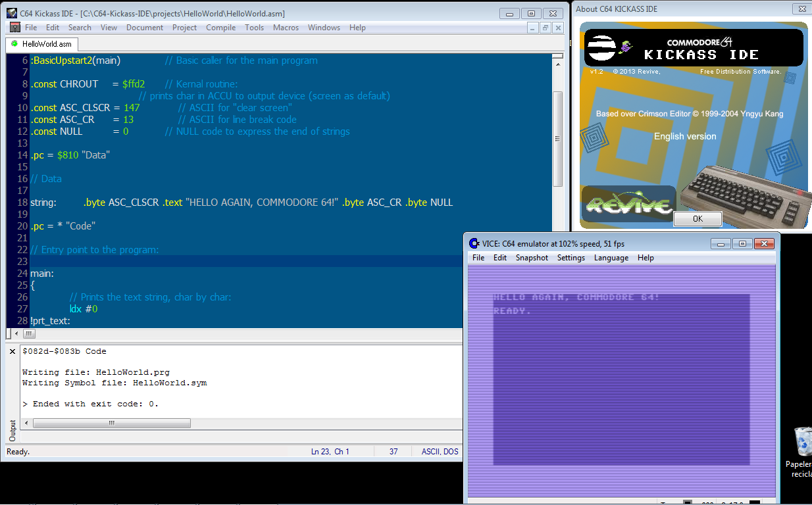This screenshot has width=812, height=505.
Task: Minimize the VICE emulator window
Action: click(x=721, y=244)
